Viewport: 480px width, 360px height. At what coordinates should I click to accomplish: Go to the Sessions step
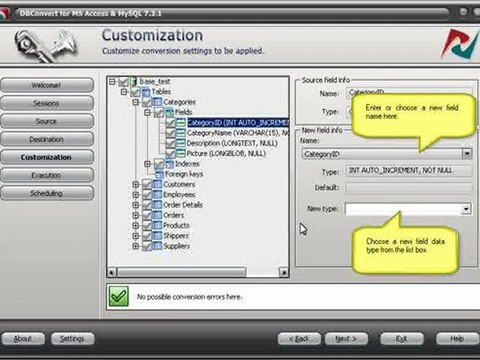[47, 103]
